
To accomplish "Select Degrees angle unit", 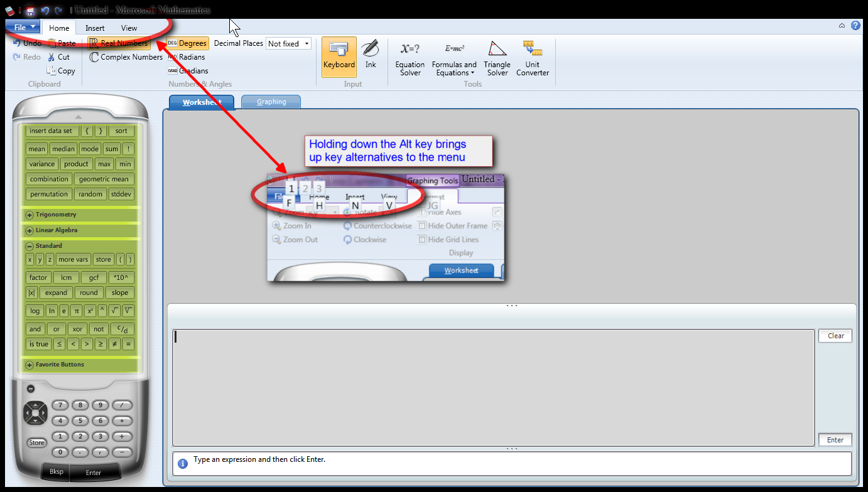I will point(187,43).
